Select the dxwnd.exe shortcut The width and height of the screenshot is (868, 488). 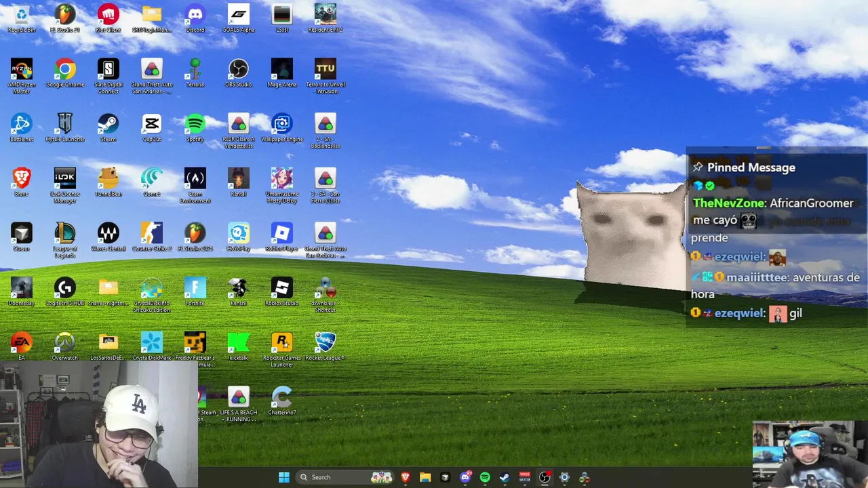click(x=325, y=295)
